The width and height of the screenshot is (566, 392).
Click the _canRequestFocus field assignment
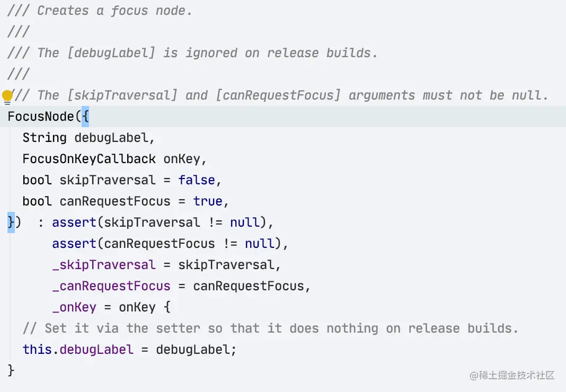pyautogui.click(x=111, y=286)
